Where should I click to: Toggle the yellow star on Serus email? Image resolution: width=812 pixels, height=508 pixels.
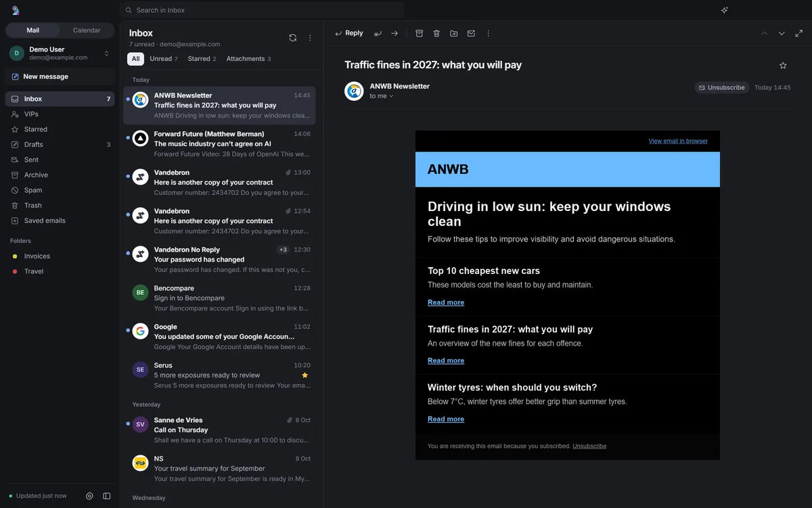pyautogui.click(x=305, y=375)
